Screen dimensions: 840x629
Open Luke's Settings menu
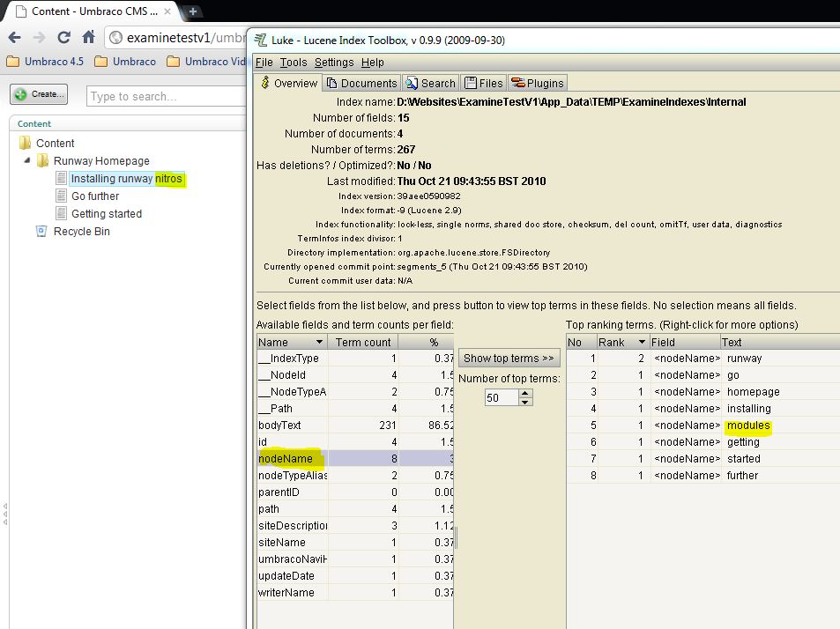pos(334,63)
